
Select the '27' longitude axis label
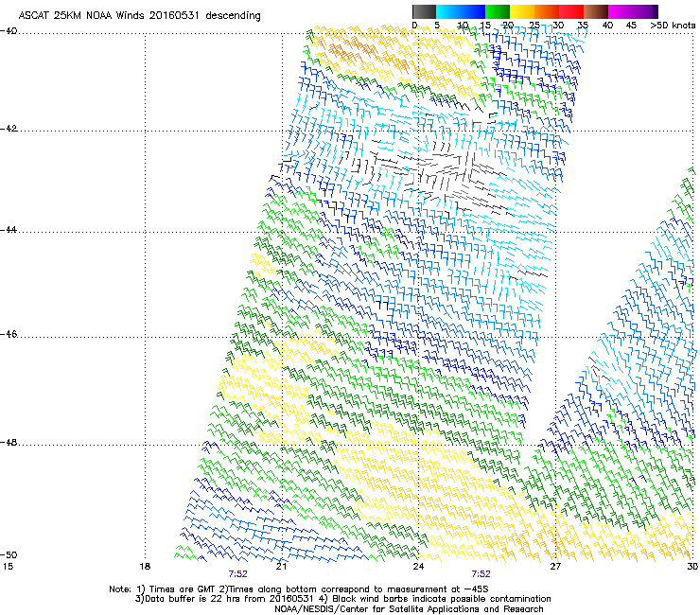pyautogui.click(x=555, y=567)
